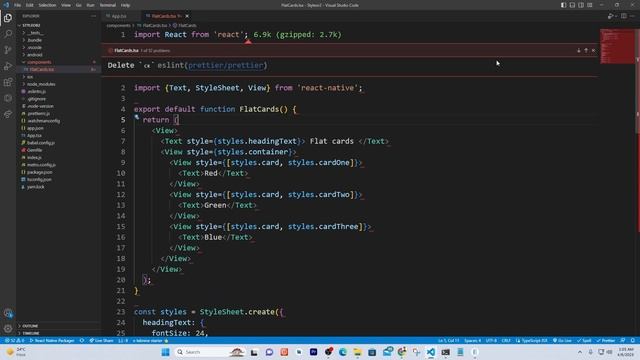Image resolution: width=640 pixels, height=360 pixels.
Task: Open errors and warnings count in status bar
Action: pos(15,340)
